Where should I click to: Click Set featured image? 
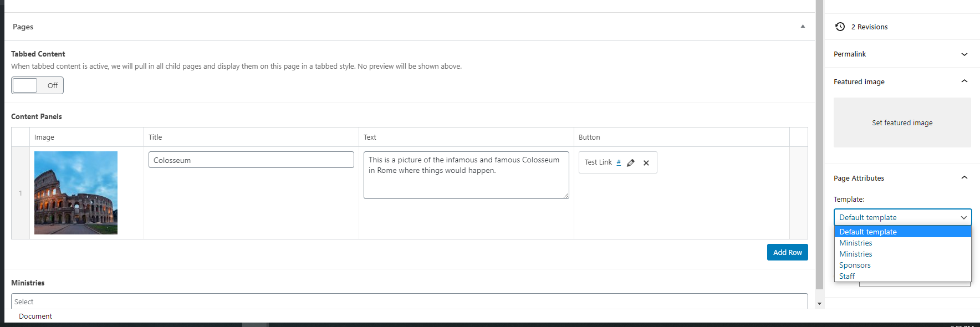(x=902, y=122)
